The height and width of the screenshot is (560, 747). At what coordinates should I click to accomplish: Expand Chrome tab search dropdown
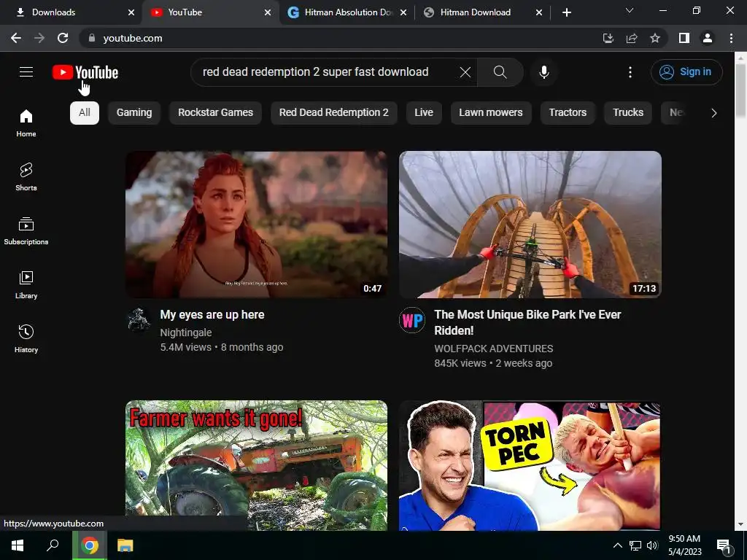point(630,10)
